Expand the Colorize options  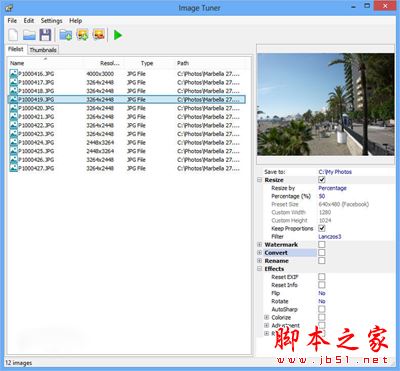(x=267, y=317)
